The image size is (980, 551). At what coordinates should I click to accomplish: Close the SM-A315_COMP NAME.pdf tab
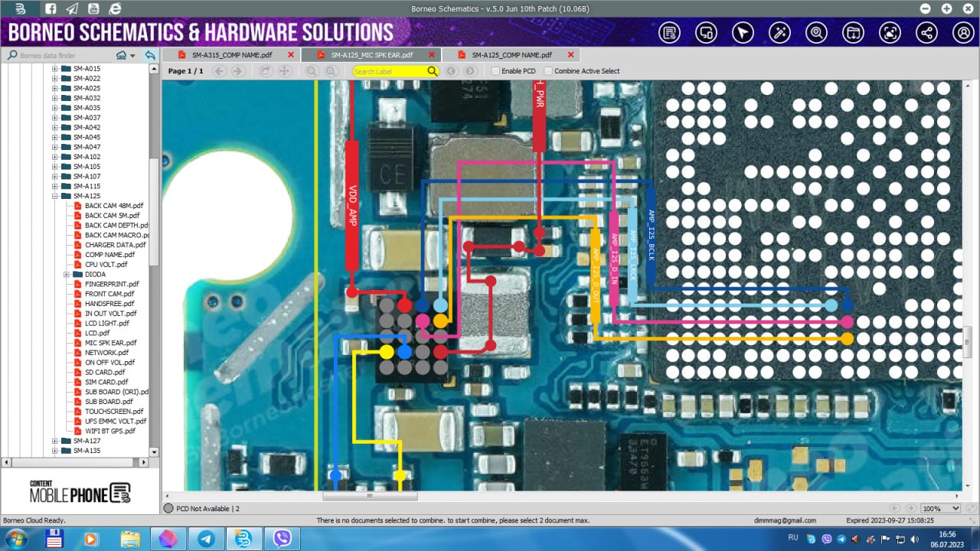click(x=291, y=55)
